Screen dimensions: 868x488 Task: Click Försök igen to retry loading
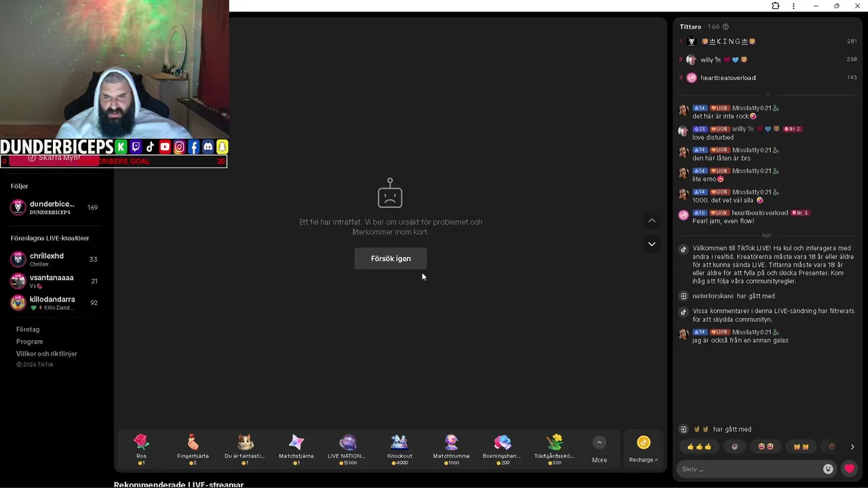pos(391,258)
